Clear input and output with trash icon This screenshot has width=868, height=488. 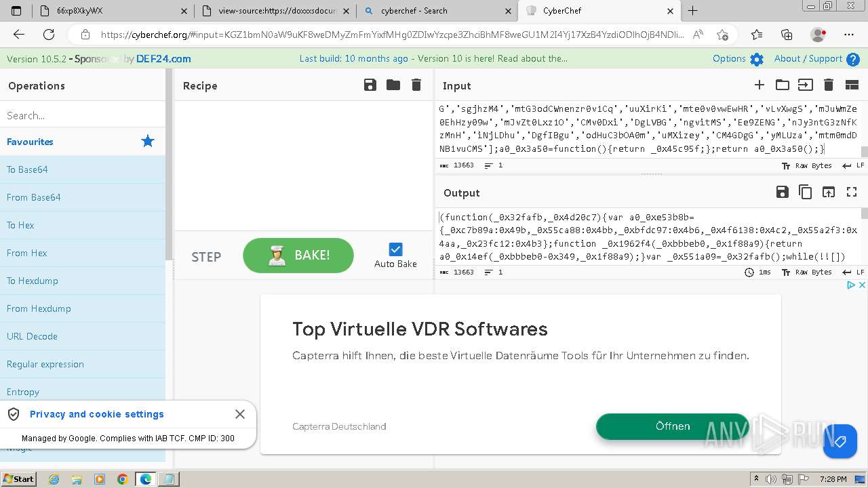click(828, 85)
